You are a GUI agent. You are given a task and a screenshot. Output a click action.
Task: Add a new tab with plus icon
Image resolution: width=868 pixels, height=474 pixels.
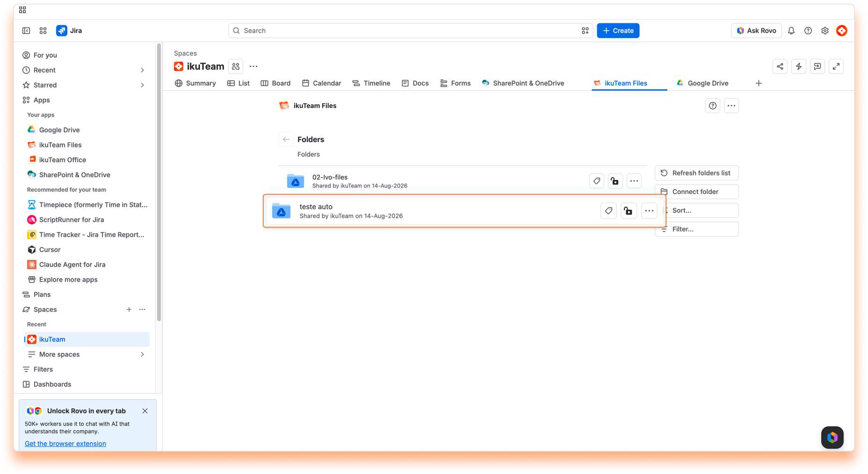(x=759, y=83)
